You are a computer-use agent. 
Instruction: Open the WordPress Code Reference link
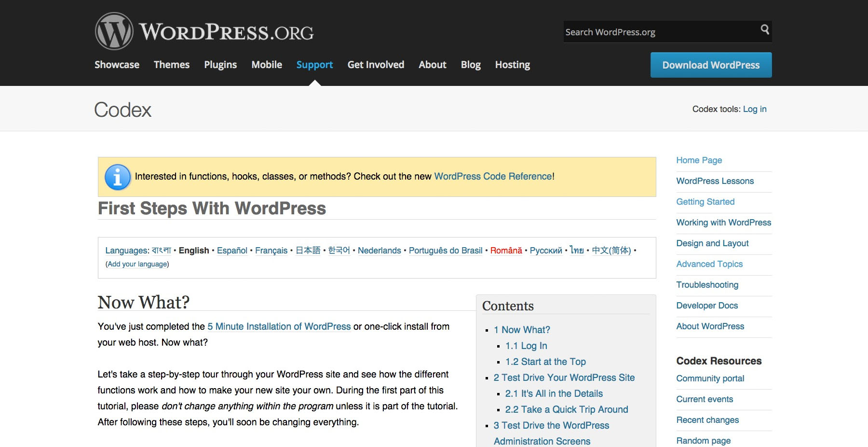pyautogui.click(x=492, y=176)
